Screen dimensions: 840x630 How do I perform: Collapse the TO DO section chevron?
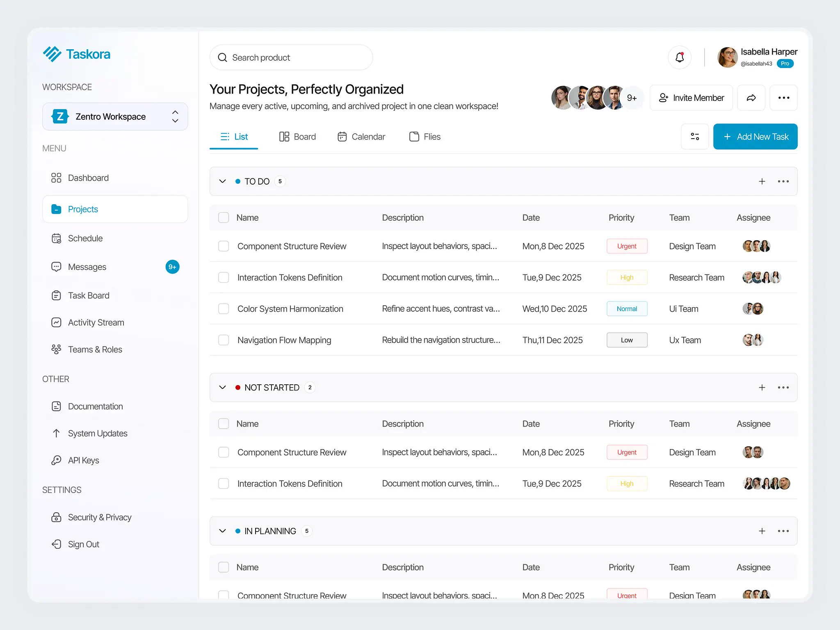click(x=222, y=181)
